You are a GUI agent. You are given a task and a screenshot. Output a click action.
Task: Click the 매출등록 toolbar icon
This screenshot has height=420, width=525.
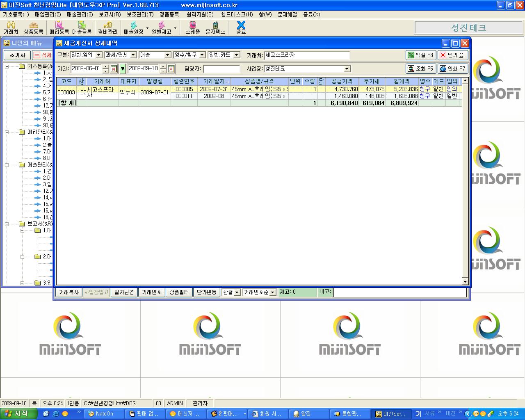[82, 27]
